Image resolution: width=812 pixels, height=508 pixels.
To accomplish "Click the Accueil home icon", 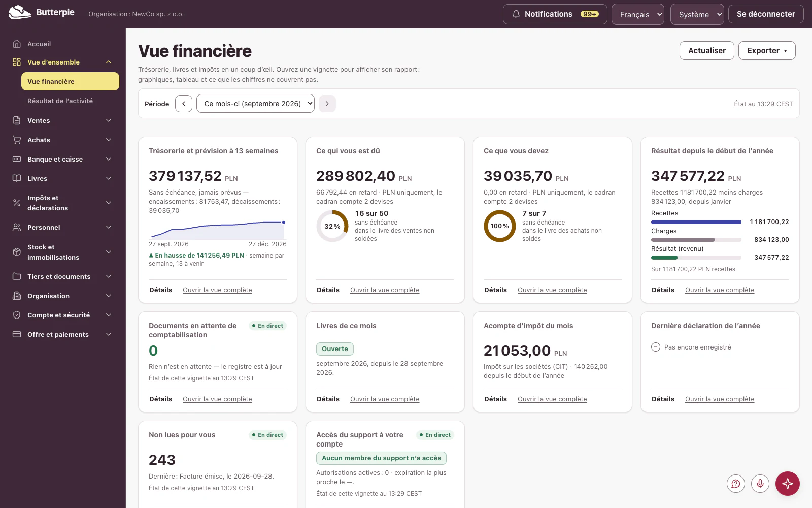I will [x=17, y=44].
